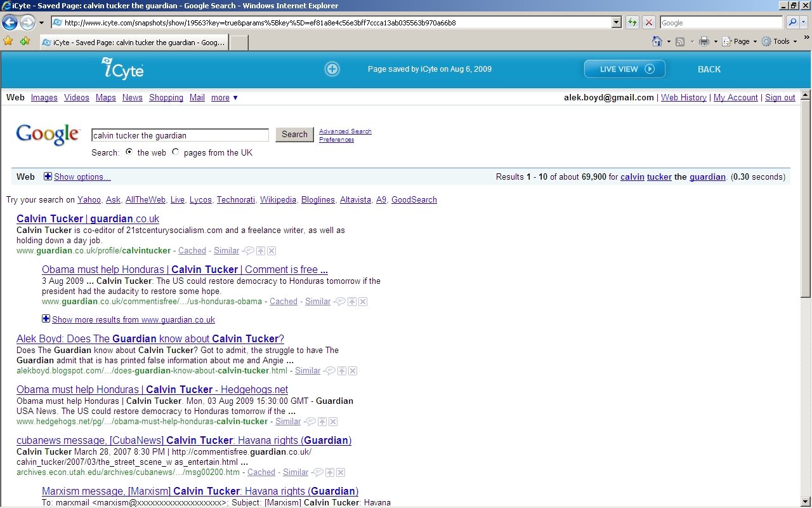Image resolution: width=812 pixels, height=508 pixels.
Task: Try search on Technorati link
Action: [235, 199]
